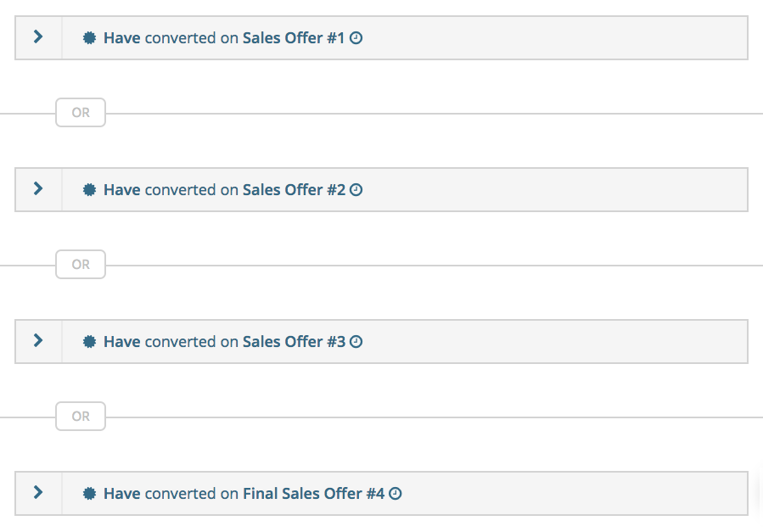Click the clock icon after Sales Offer #3
The height and width of the screenshot is (532, 763).
pyautogui.click(x=356, y=342)
